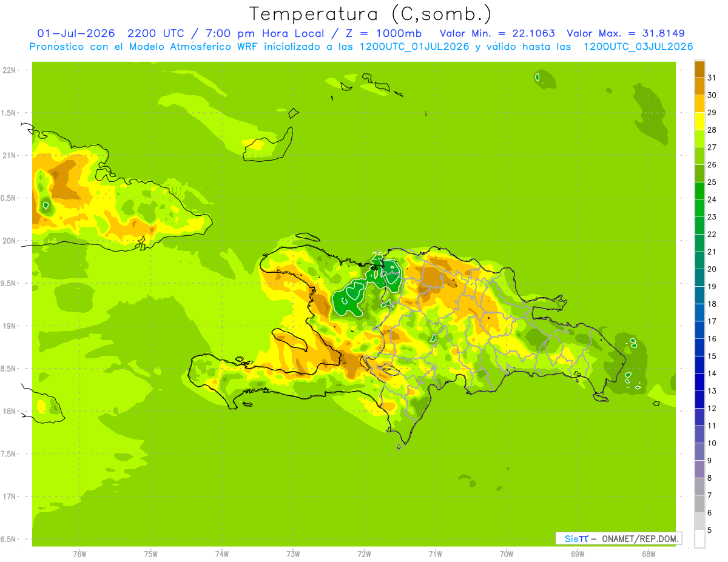Viewport: 728px width, 562px height.
Task: Click the "0.5N" latitude label
Action: [x=9, y=198]
